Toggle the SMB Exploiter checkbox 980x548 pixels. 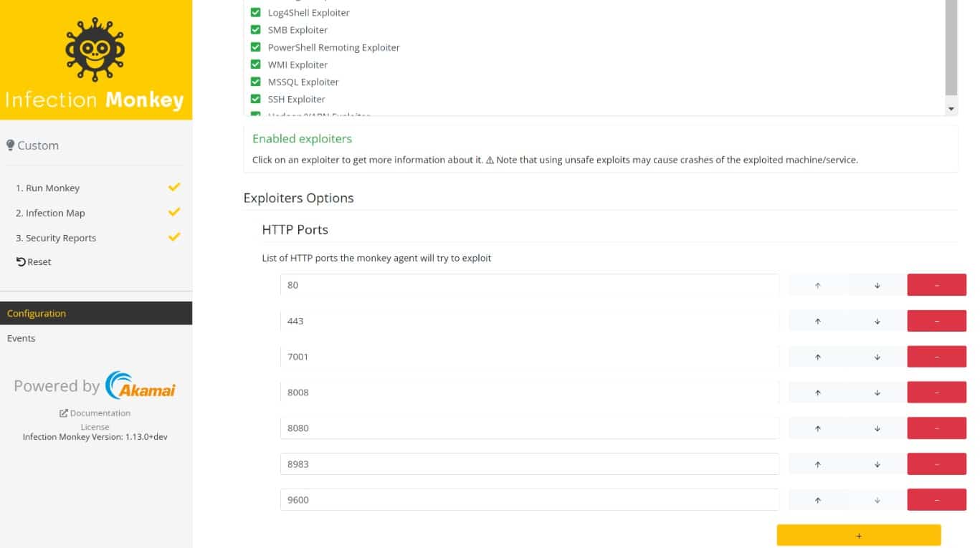click(255, 30)
